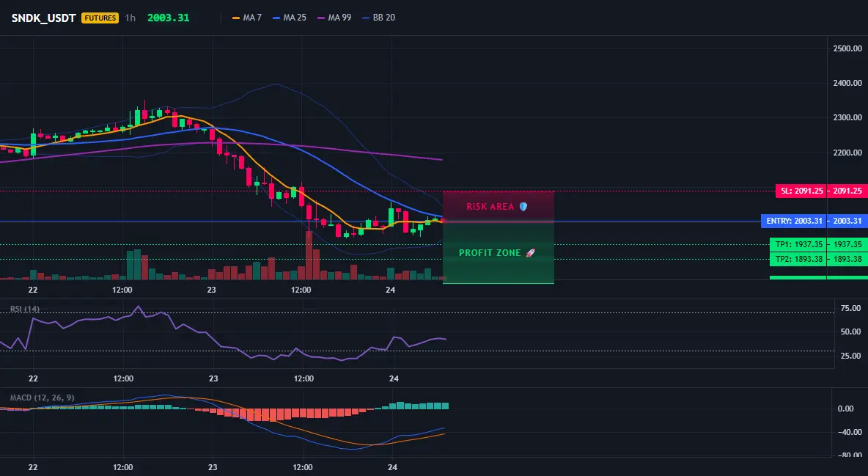Click the 2003.31 current price in header
Image resolution: width=868 pixels, height=476 pixels.
169,18
